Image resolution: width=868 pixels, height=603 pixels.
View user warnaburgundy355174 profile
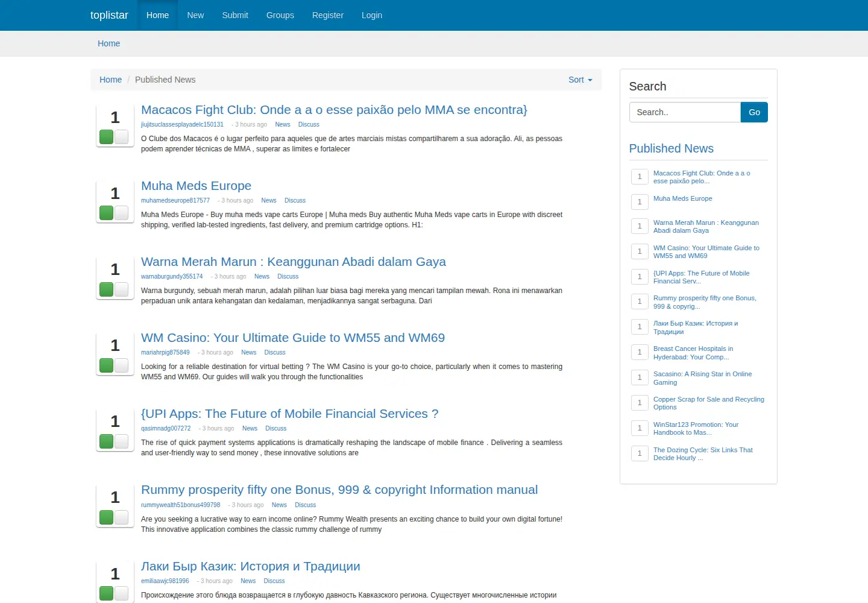(x=172, y=276)
